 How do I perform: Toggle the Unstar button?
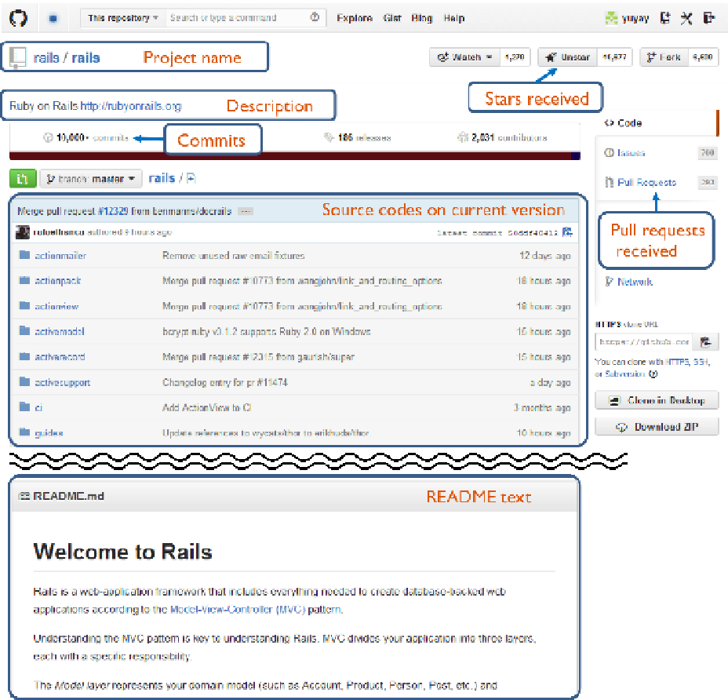click(567, 57)
